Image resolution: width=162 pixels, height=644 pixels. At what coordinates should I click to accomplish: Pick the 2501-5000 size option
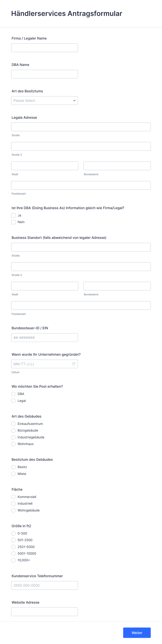[x=13, y=547]
